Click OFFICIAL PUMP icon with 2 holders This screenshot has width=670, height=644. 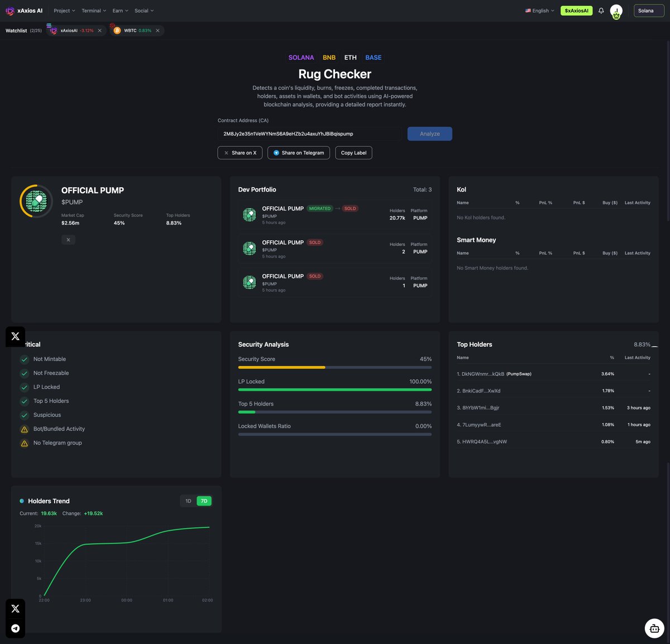click(x=250, y=249)
